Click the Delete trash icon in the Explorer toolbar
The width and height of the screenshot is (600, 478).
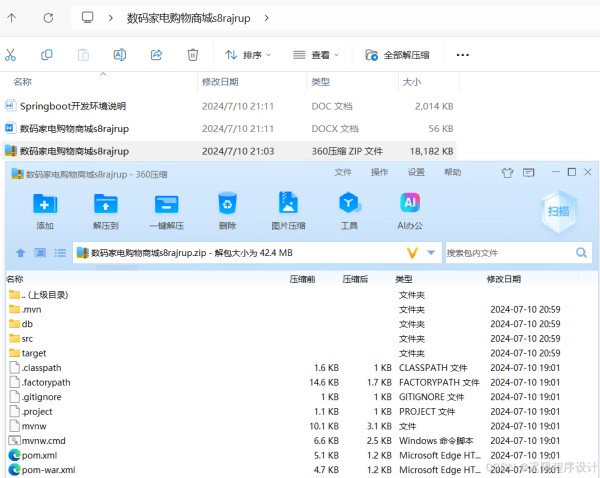(x=192, y=55)
